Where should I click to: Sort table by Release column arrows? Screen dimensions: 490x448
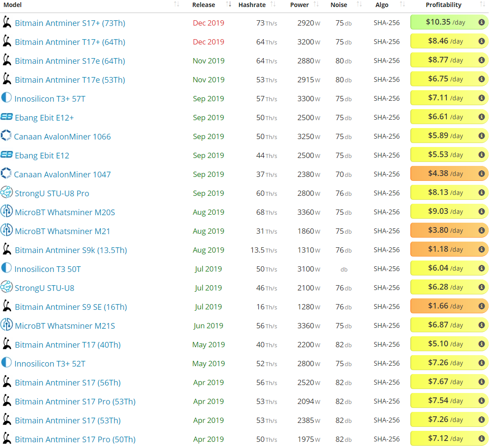[x=229, y=4]
